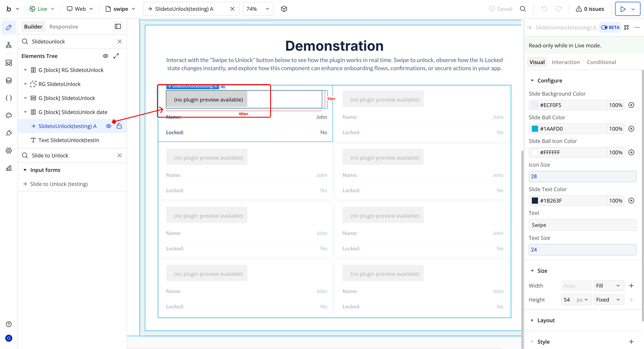Expand the Layout section

coord(546,320)
